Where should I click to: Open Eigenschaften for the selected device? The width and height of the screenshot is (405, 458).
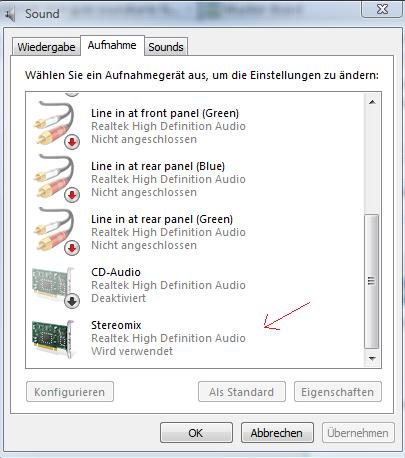point(337,392)
